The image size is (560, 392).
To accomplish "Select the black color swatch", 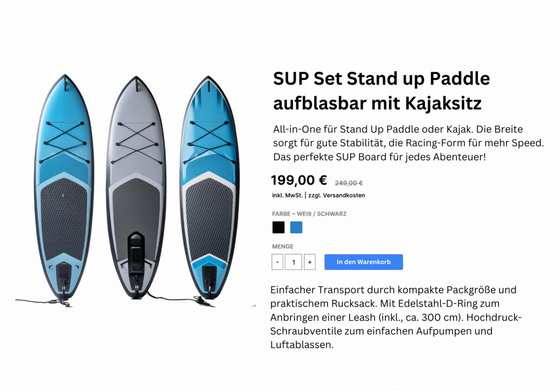I will tap(278, 227).
